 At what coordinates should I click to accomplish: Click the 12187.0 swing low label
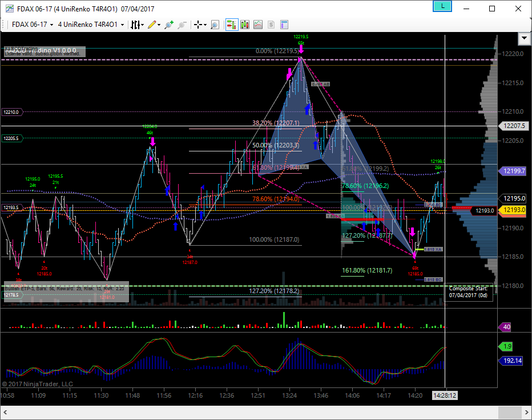[190, 262]
